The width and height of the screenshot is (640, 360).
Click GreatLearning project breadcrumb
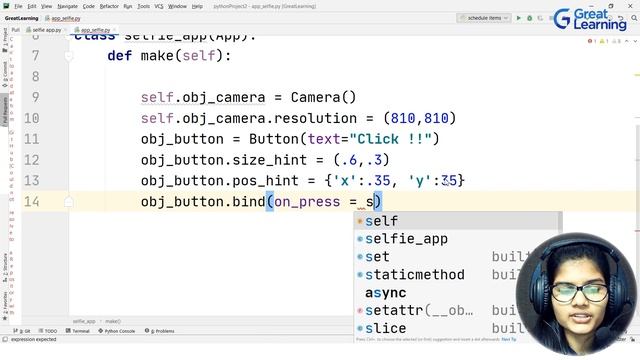(x=21, y=18)
